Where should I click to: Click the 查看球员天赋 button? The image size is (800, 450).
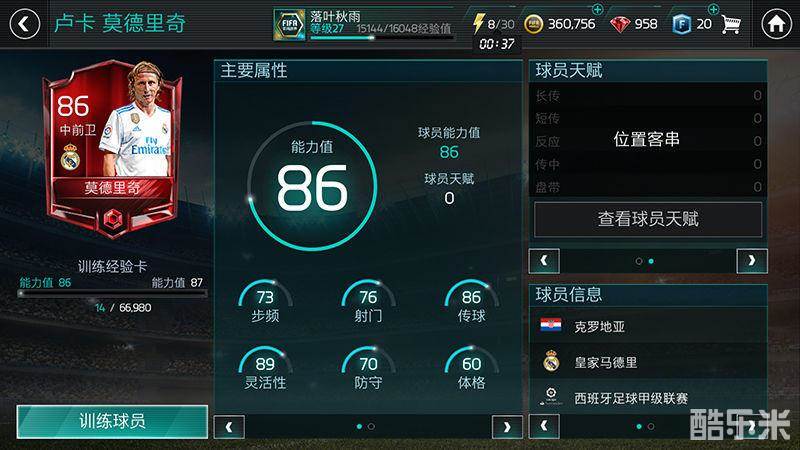pyautogui.click(x=648, y=219)
